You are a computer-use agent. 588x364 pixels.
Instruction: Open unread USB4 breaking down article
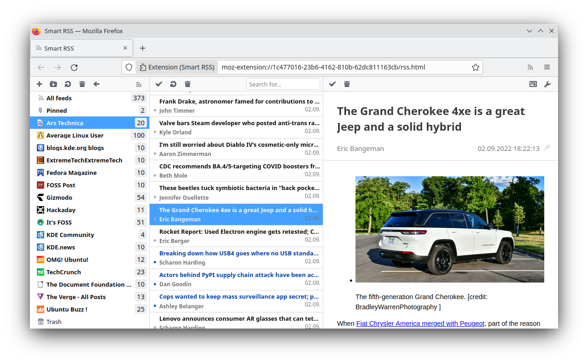coord(236,258)
